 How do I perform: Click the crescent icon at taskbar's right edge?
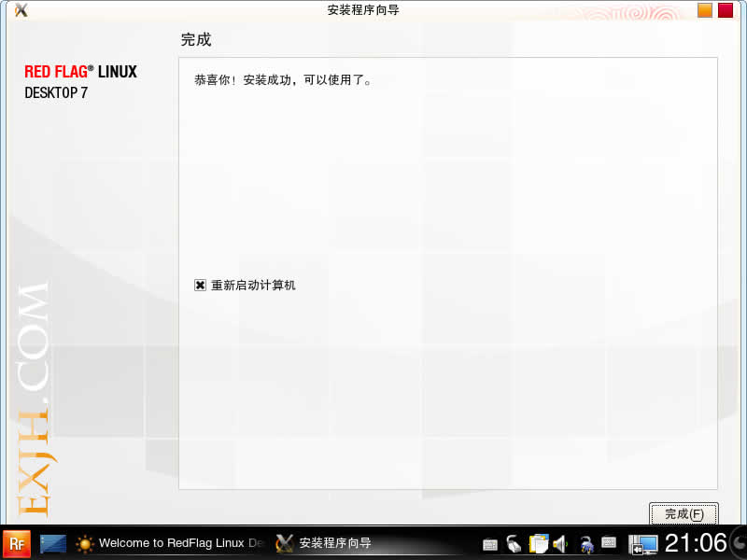tap(739, 541)
